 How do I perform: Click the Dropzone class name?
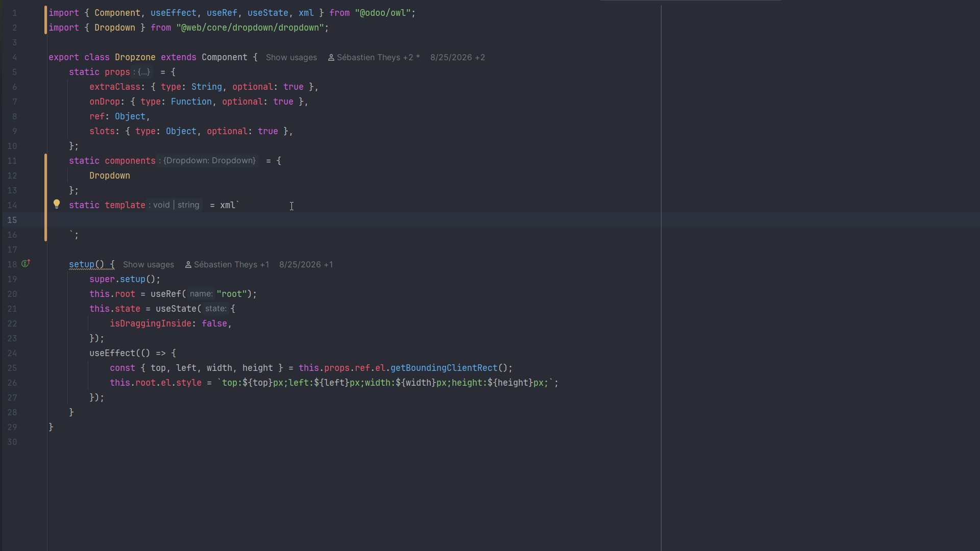[135, 57]
